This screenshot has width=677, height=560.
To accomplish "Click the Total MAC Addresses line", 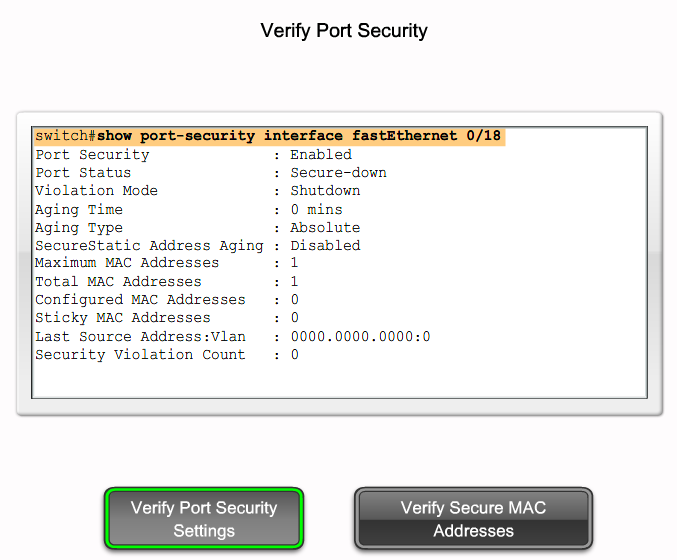I will click(x=167, y=282).
